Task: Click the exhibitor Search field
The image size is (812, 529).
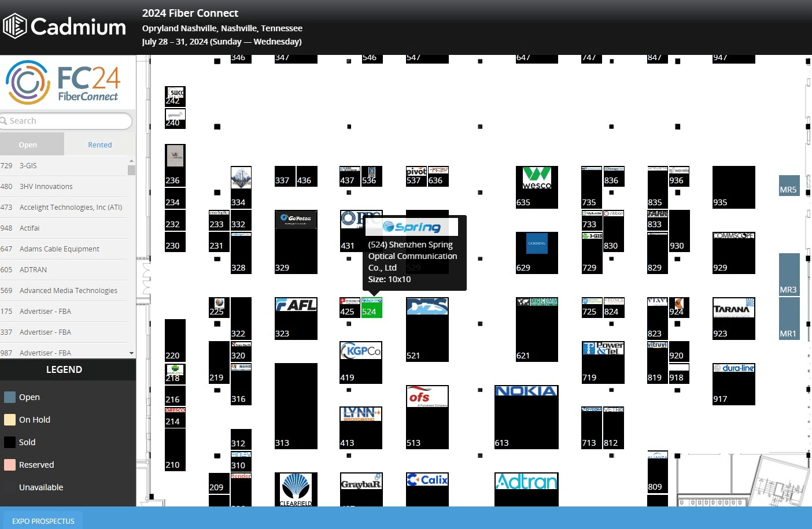Action: point(66,121)
